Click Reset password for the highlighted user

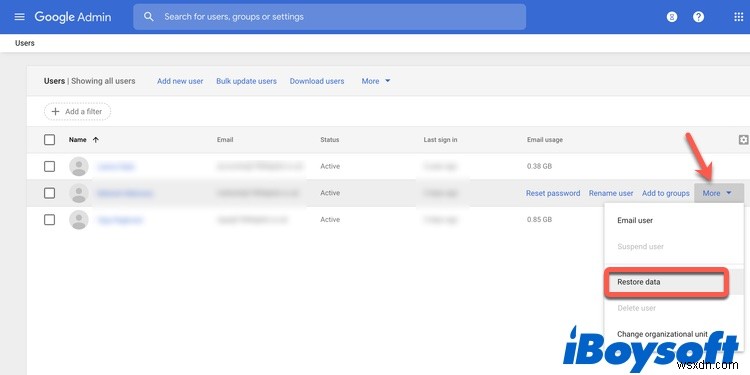553,193
